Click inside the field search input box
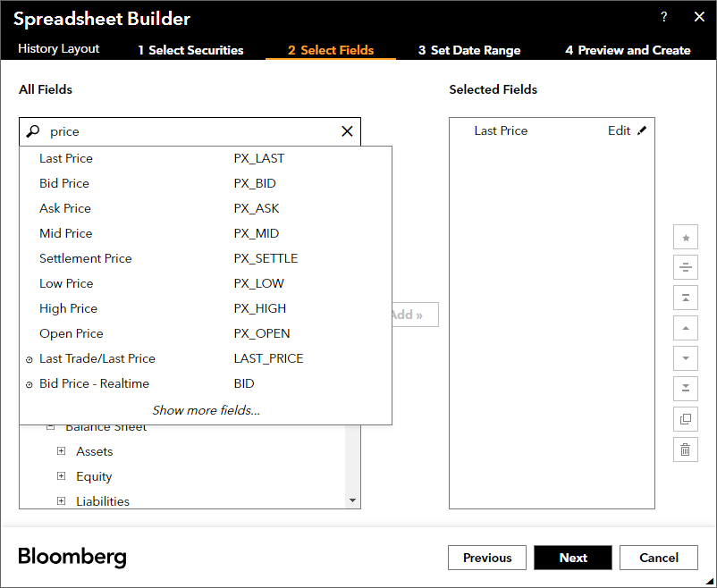The height and width of the screenshot is (588, 717). 179,130
